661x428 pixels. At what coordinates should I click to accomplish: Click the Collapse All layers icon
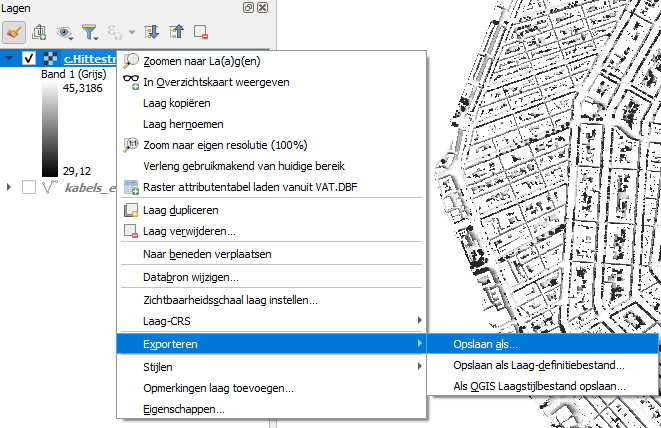point(177,32)
